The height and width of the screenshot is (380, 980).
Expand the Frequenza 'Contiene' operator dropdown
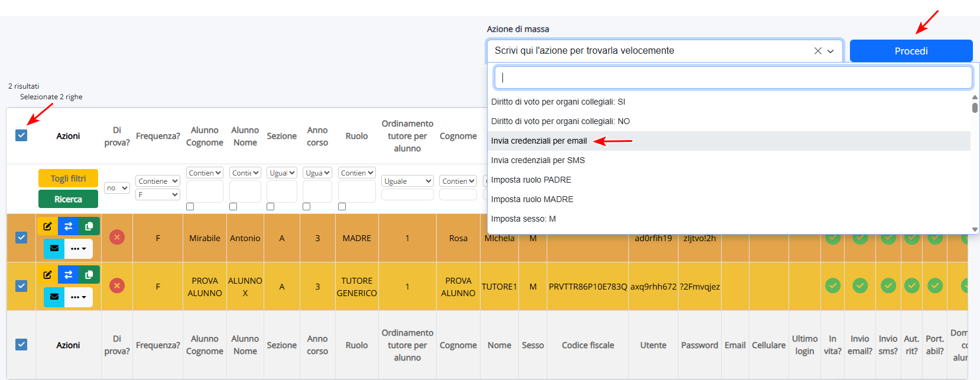pyautogui.click(x=157, y=181)
